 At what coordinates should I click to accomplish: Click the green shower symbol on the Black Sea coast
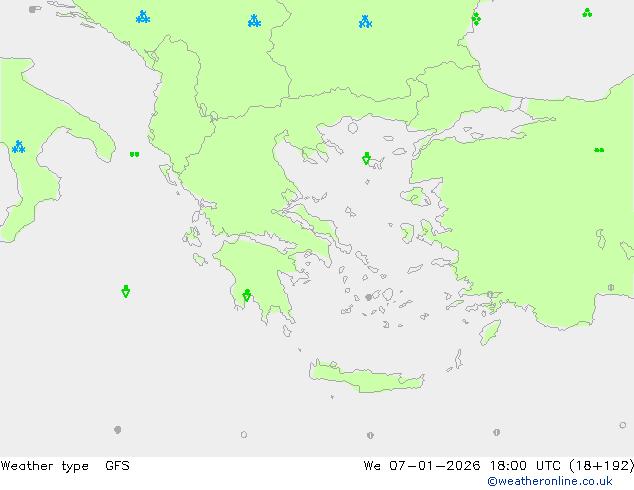pyautogui.click(x=476, y=19)
